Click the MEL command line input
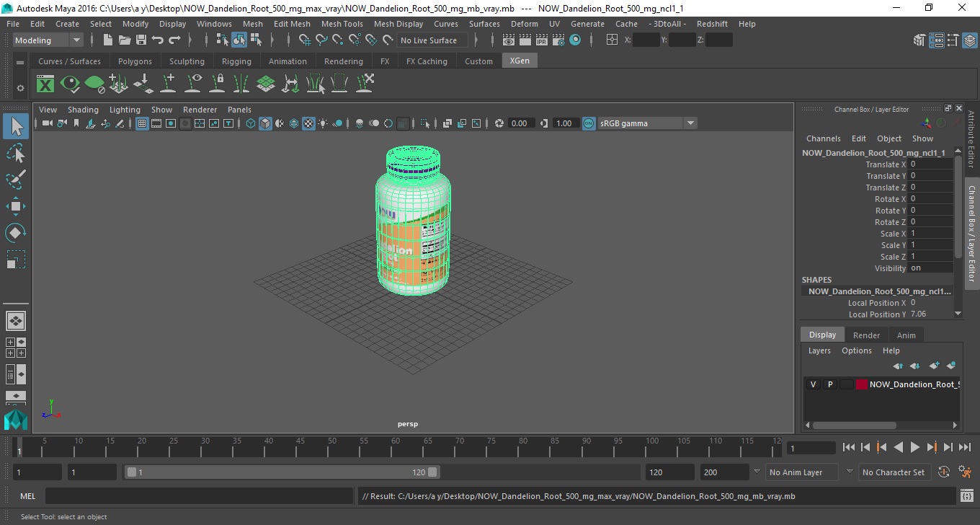 coord(200,496)
